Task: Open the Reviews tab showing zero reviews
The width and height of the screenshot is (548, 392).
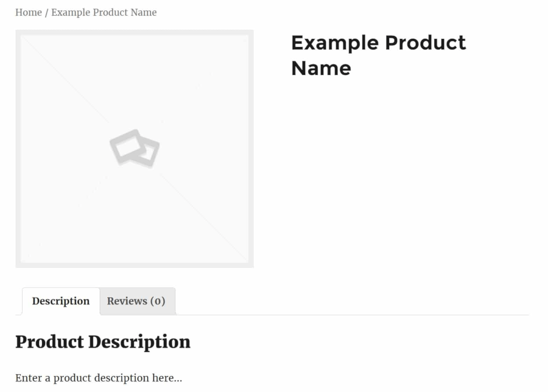Action: coord(137,301)
